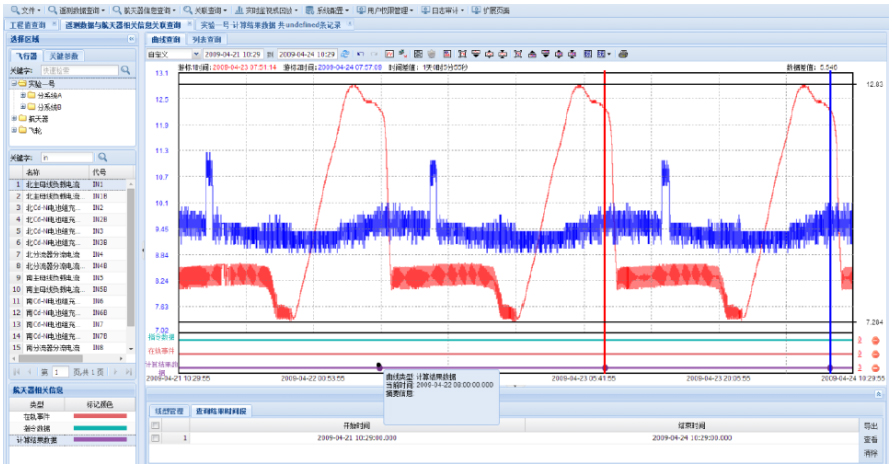Open the 文件 menu dropdown
This screenshot has width=892, height=467.
coord(28,8)
